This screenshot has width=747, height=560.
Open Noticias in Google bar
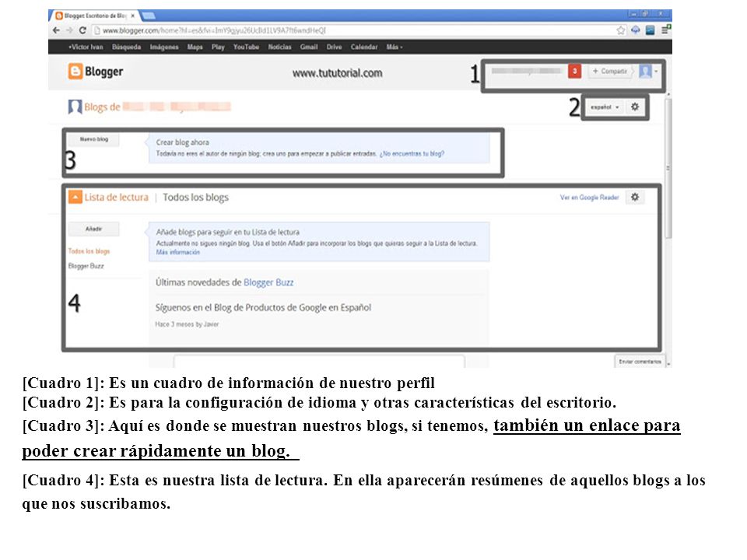(279, 47)
